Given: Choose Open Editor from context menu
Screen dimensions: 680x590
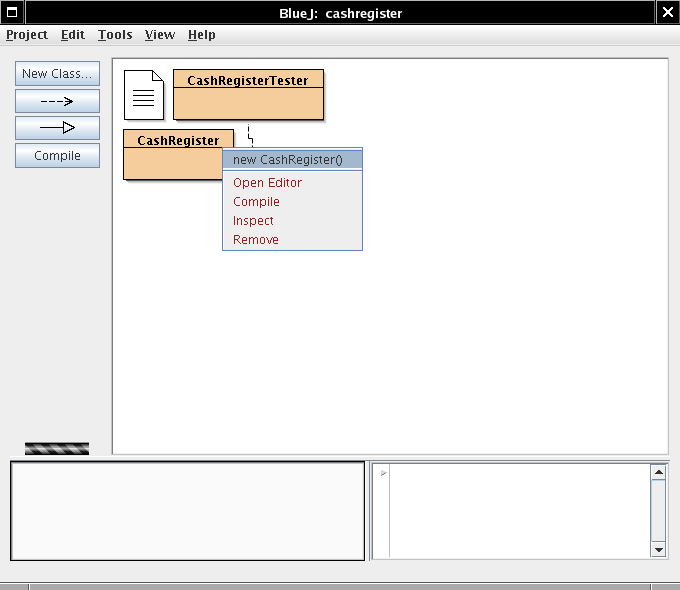Looking at the screenshot, I should [267, 183].
